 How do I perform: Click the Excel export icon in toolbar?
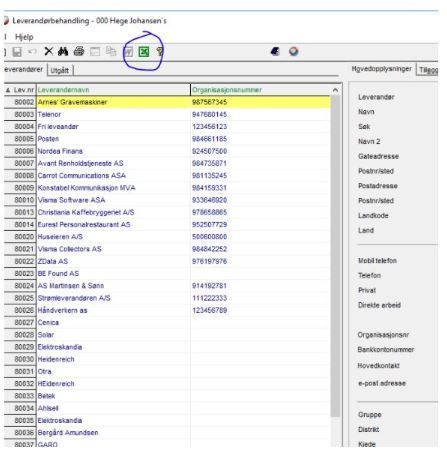[x=144, y=52]
